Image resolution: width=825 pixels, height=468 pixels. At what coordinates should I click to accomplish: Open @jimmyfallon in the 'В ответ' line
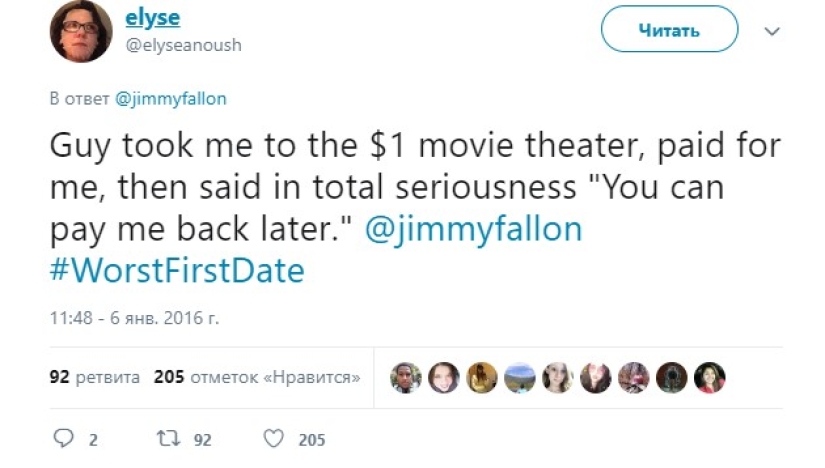[171, 99]
